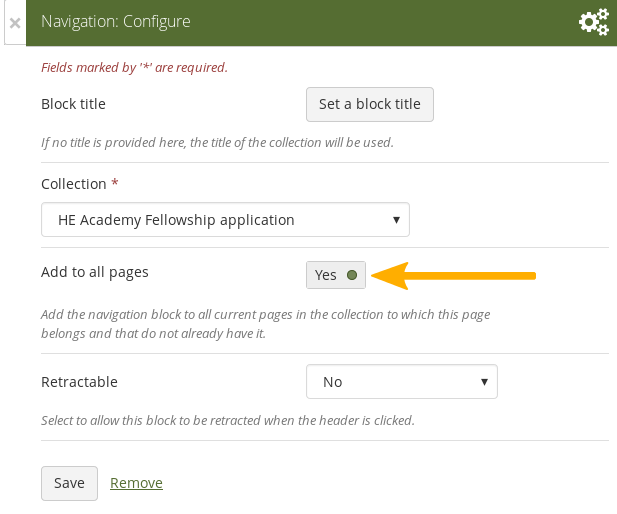
Task: Click the gears configuration icon in header
Action: [x=594, y=22]
